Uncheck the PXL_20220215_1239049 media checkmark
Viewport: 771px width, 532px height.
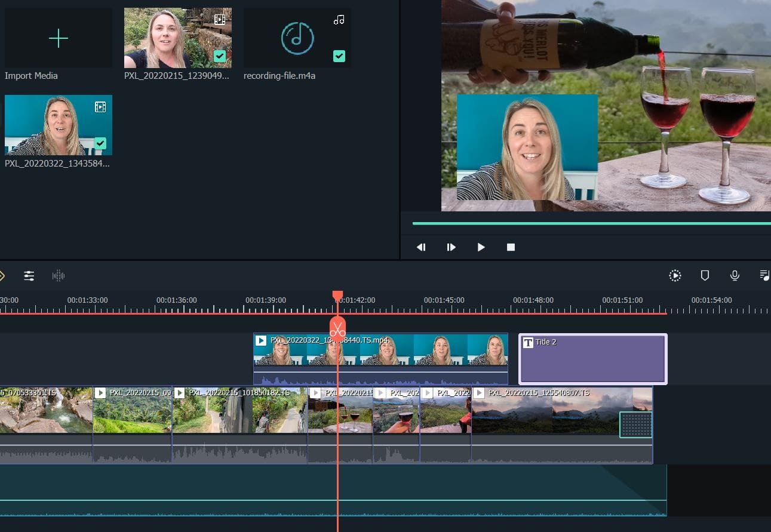pyautogui.click(x=219, y=56)
